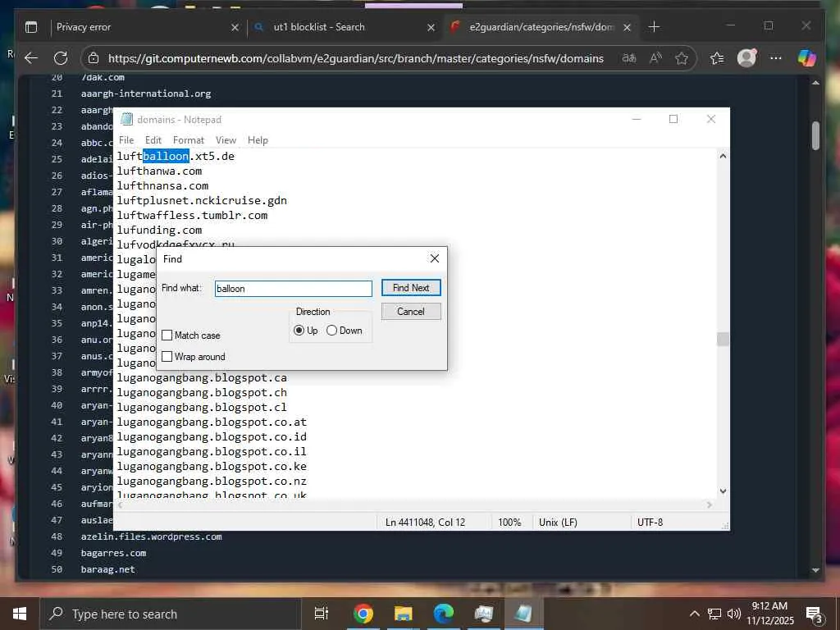The image size is (840, 630).
Task: Show hidden tray icons chevron
Action: click(694, 614)
